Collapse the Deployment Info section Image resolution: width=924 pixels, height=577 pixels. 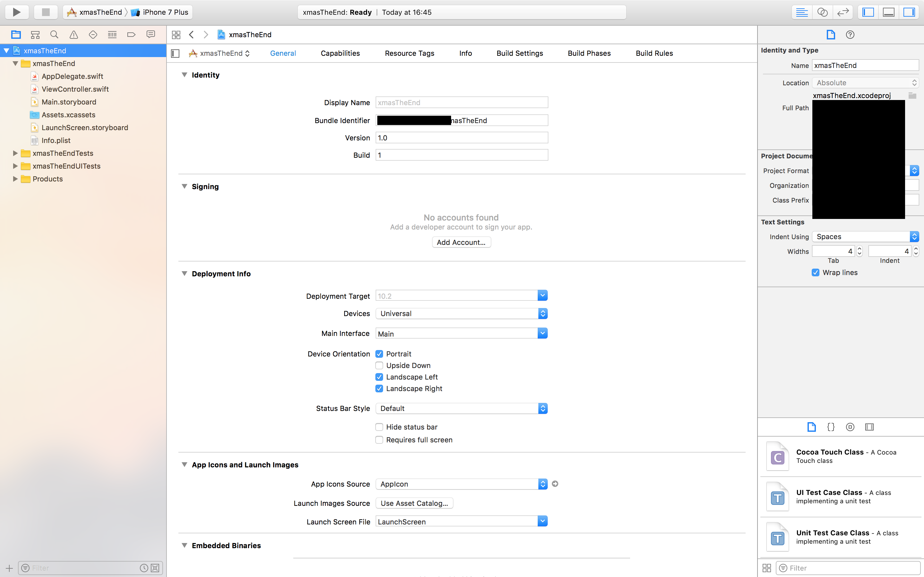[x=185, y=274]
